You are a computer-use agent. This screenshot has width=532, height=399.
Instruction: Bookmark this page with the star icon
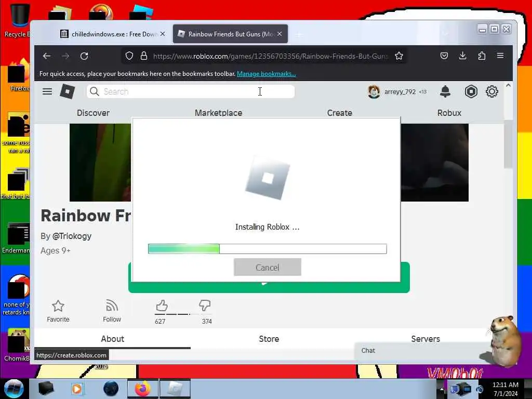click(x=399, y=56)
